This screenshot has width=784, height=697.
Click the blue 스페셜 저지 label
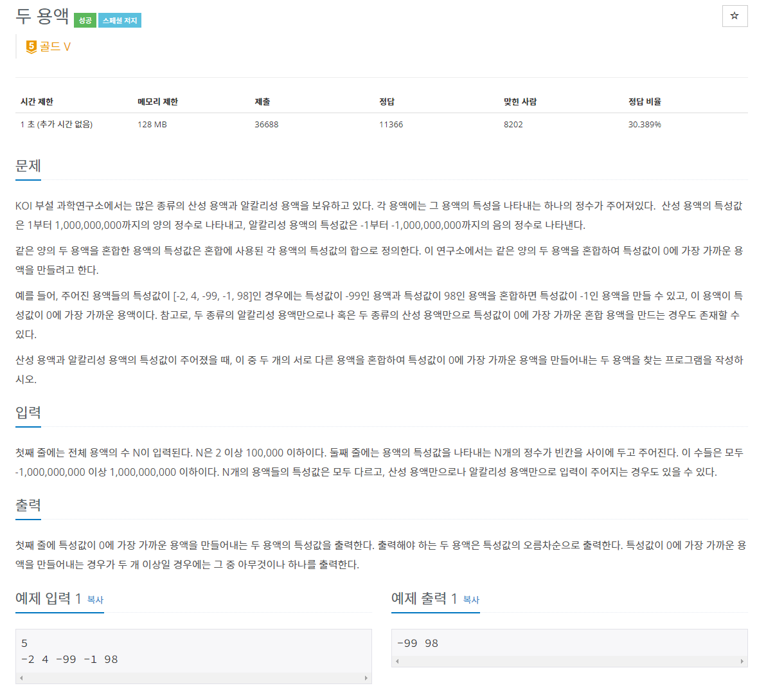tap(120, 21)
